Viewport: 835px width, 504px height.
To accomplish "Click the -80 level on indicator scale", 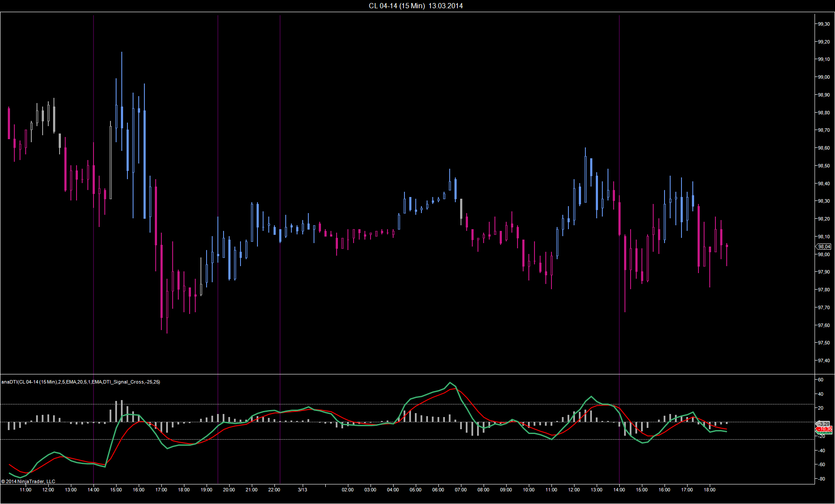I will tap(821, 479).
